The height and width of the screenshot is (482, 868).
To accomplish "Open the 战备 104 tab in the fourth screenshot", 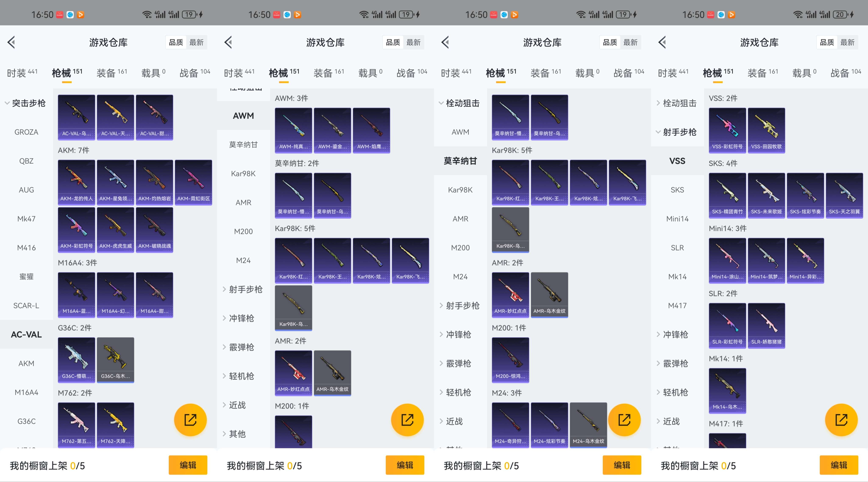I will tap(846, 73).
